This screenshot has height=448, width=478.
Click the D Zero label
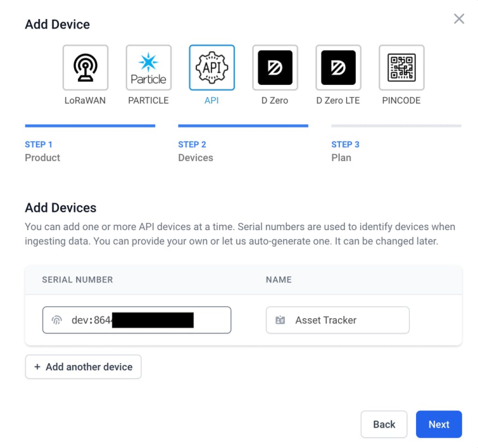(x=275, y=100)
